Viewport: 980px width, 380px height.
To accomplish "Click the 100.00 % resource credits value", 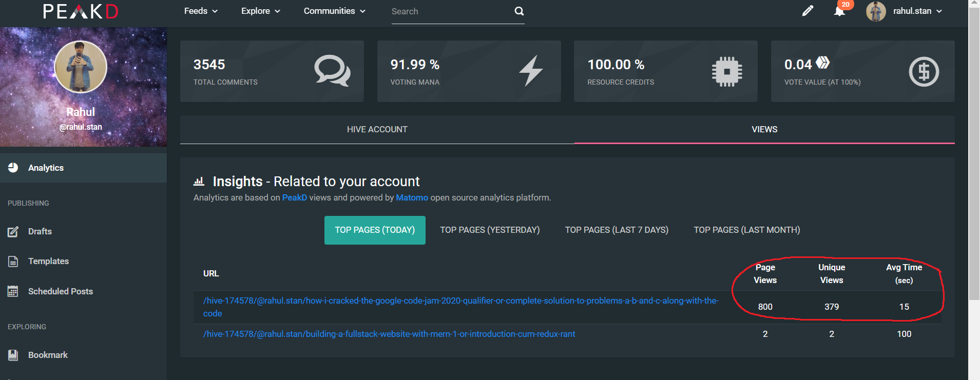I will tap(616, 65).
